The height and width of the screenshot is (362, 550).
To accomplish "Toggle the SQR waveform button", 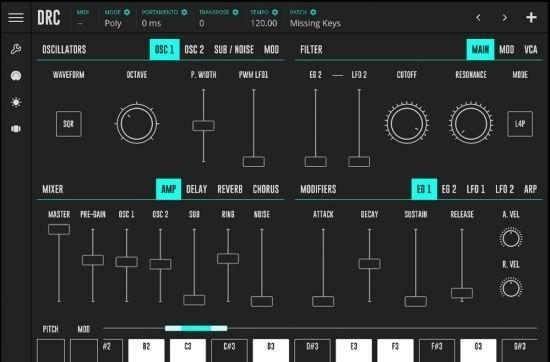I will [x=69, y=124].
